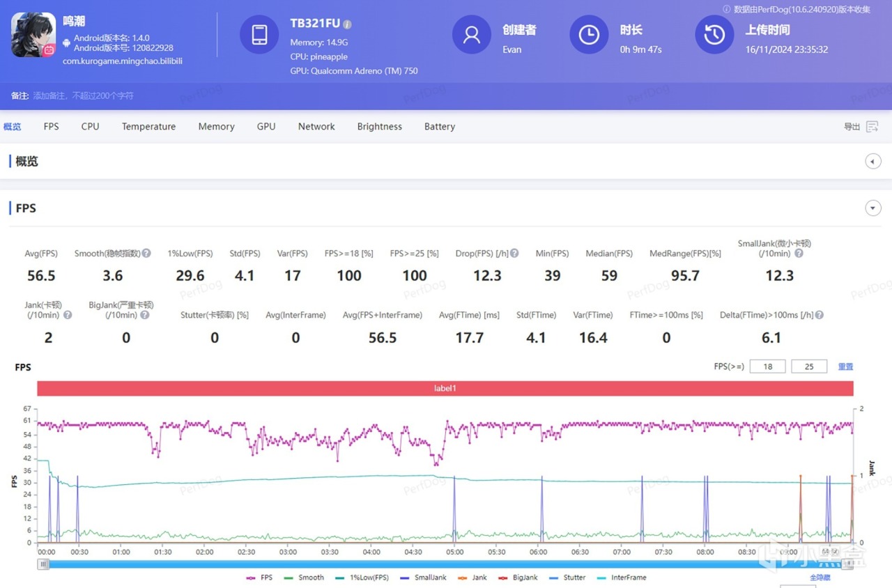Screen dimensions: 892x588
Task: Click the help icon next to Smooth(稳帧指数)
Action: click(x=146, y=254)
